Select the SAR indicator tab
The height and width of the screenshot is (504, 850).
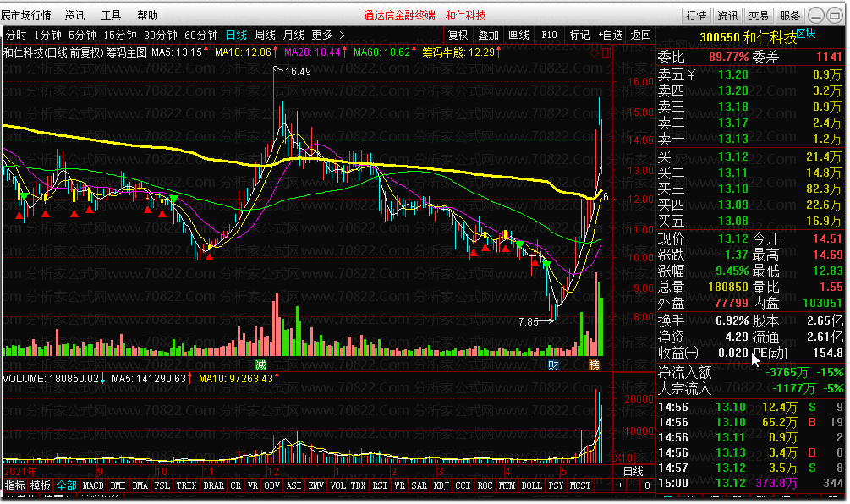point(419,485)
